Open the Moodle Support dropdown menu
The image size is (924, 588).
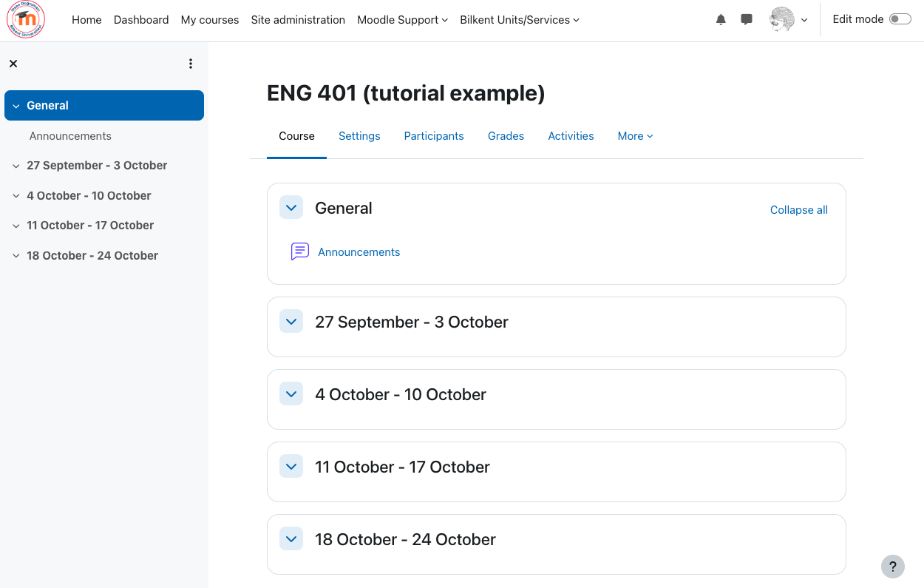(402, 20)
